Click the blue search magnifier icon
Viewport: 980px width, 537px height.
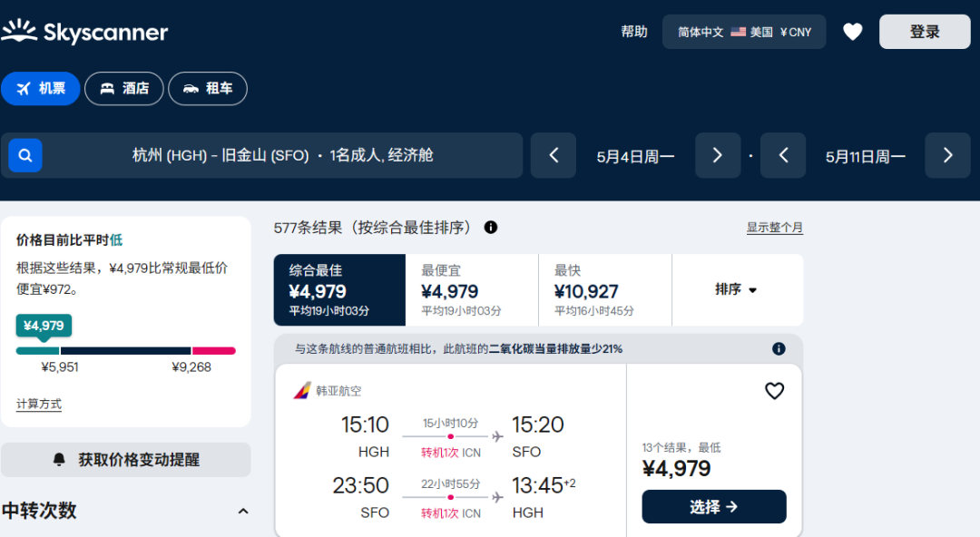point(25,155)
